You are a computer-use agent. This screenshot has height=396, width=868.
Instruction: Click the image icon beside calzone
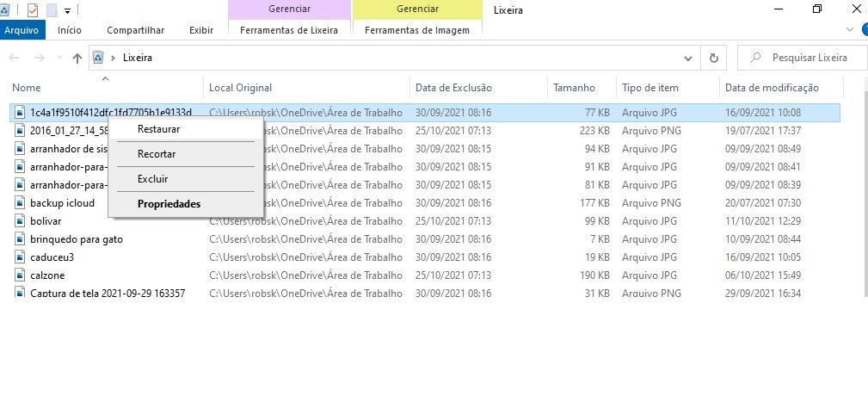[x=20, y=275]
